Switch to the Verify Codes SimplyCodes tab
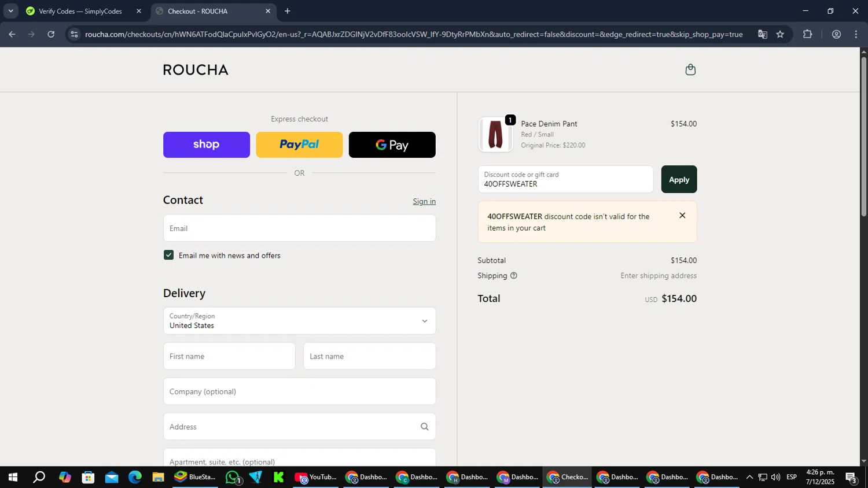 click(80, 11)
